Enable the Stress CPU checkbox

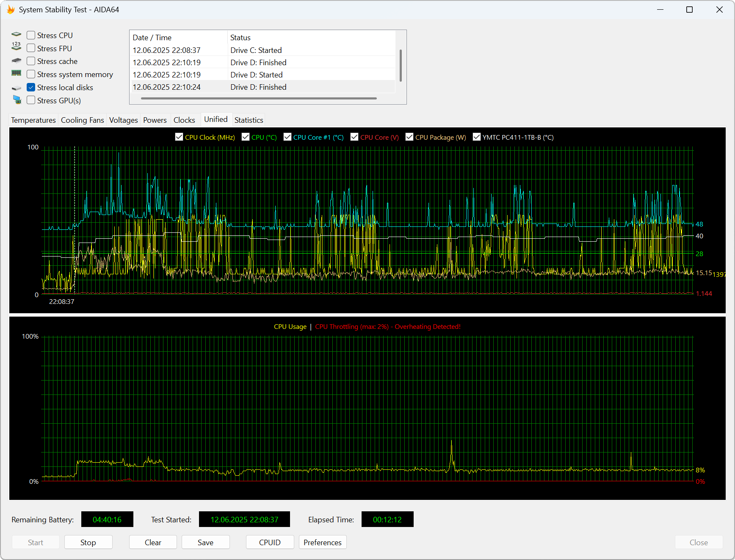(31, 35)
